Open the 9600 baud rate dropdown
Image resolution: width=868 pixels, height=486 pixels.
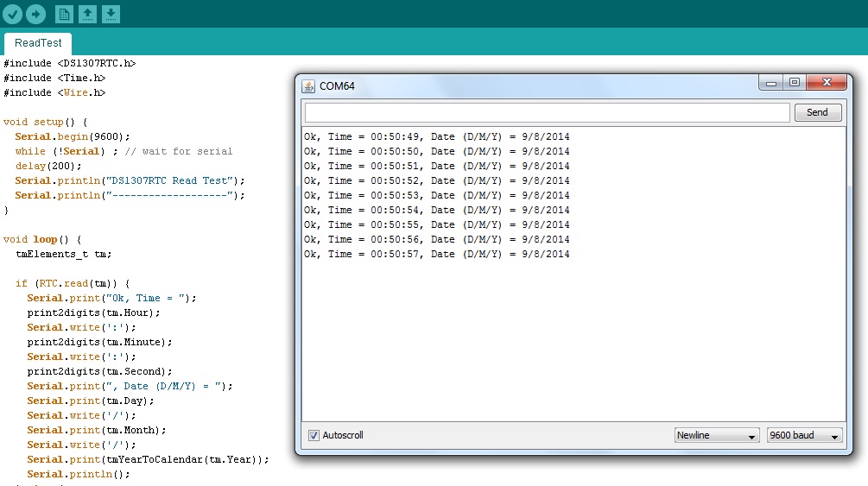pyautogui.click(x=805, y=435)
